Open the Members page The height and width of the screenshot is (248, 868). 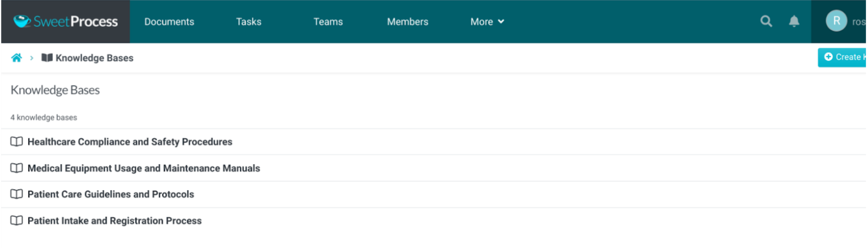pyautogui.click(x=407, y=22)
